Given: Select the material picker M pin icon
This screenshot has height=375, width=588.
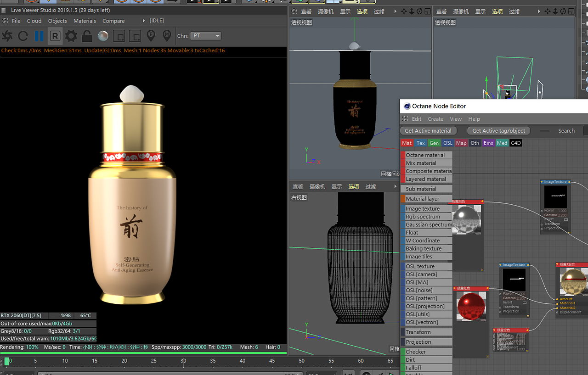Looking at the screenshot, I should coord(167,35).
